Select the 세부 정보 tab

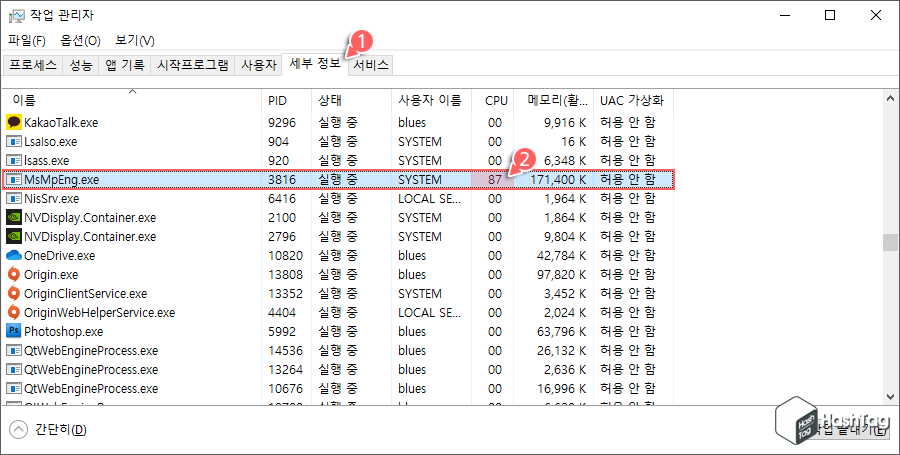tap(315, 64)
